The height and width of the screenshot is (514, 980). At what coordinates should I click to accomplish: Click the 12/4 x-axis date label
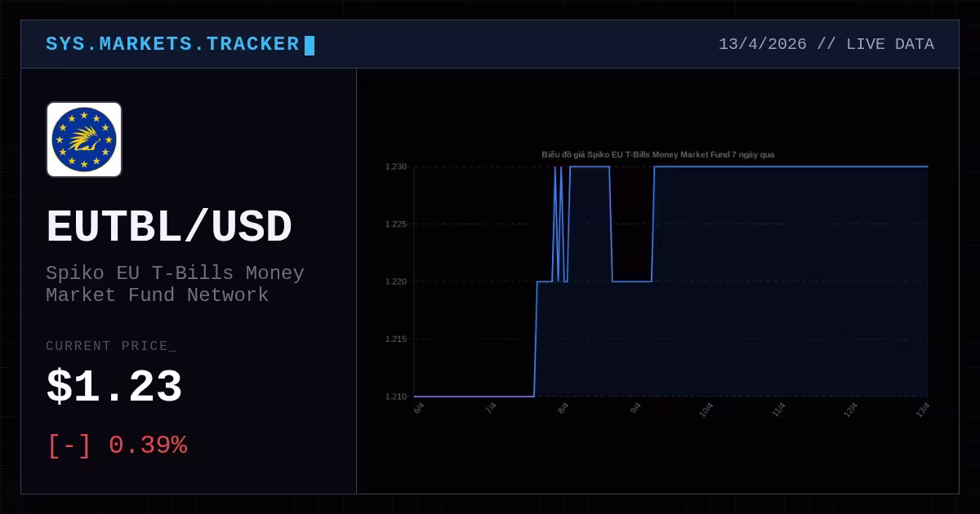(850, 409)
